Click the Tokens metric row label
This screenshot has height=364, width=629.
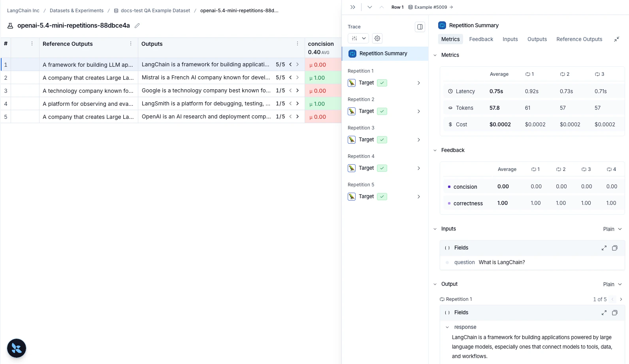pos(464,108)
